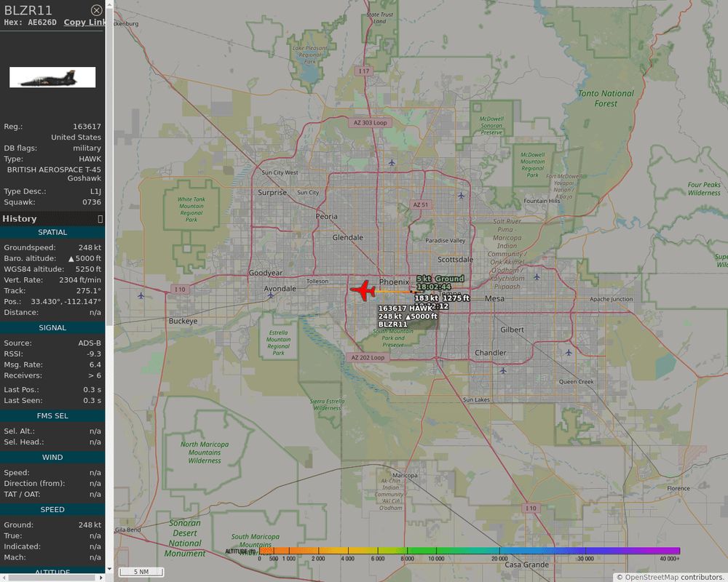Select the red BLZR11 aircraft icon on map
The image size is (728, 582).
click(363, 291)
